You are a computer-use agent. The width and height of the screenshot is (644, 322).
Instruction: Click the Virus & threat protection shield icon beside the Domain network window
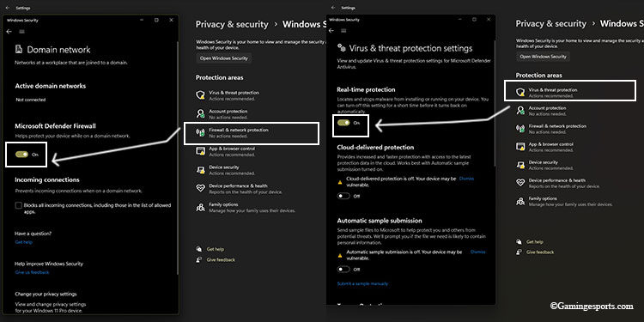[200, 95]
